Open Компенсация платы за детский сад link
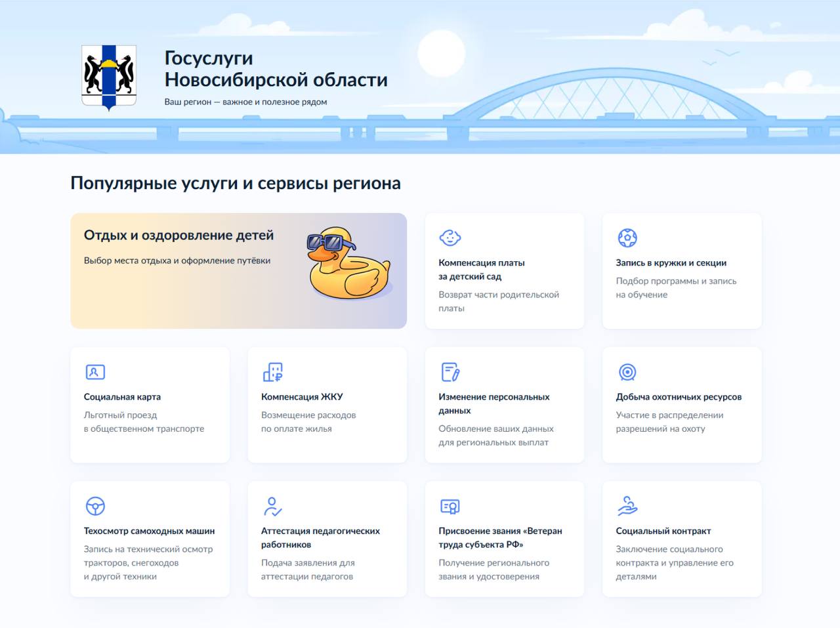Image resolution: width=840 pixels, height=628 pixels. click(x=481, y=269)
